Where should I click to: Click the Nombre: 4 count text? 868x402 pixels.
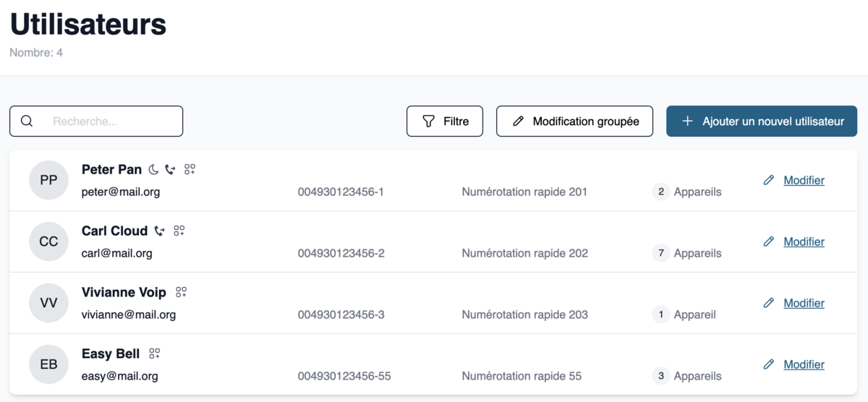(36, 53)
